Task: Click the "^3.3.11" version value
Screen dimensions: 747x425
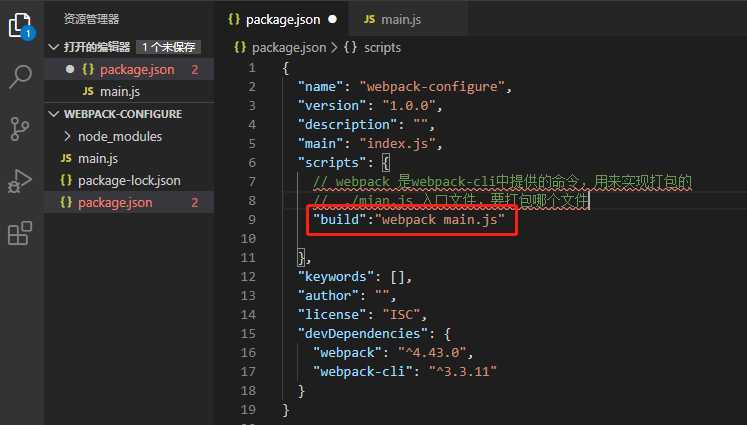Action: 462,371
